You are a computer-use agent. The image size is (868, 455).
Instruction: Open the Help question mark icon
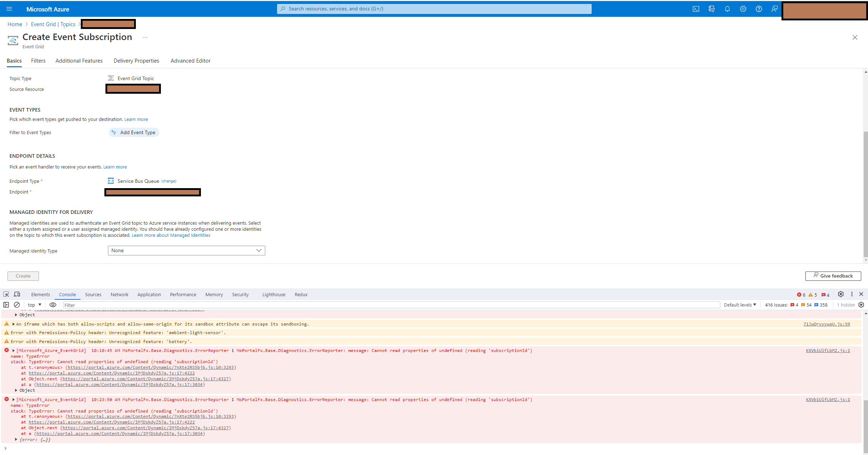pos(759,9)
